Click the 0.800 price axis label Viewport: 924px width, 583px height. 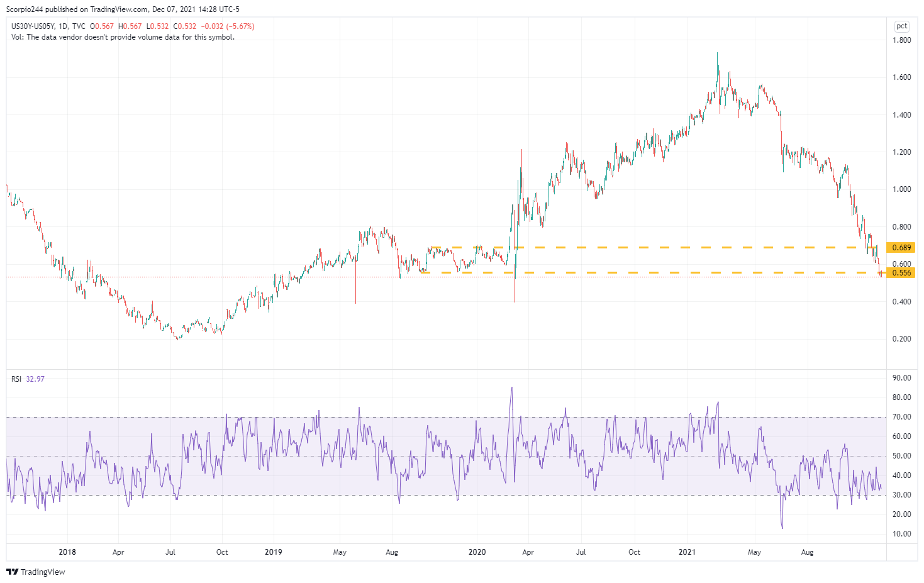pyautogui.click(x=901, y=227)
